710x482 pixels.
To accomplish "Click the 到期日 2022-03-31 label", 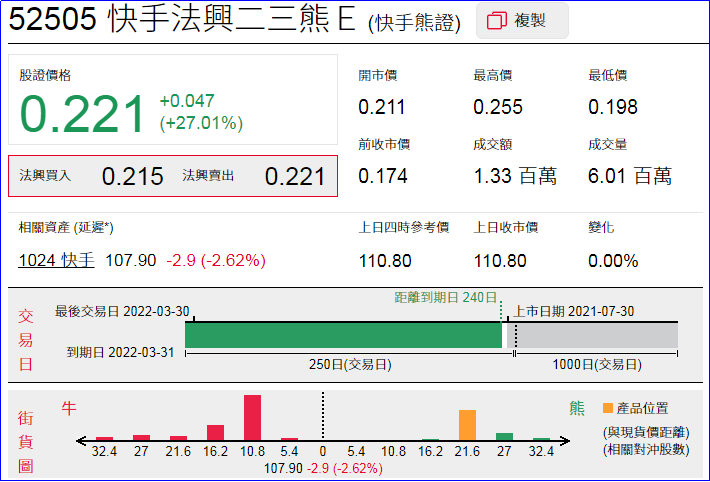I will 120,352.
